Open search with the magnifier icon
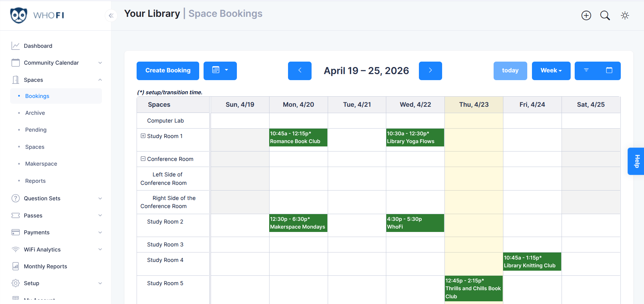The width and height of the screenshot is (644, 304). pyautogui.click(x=605, y=15)
